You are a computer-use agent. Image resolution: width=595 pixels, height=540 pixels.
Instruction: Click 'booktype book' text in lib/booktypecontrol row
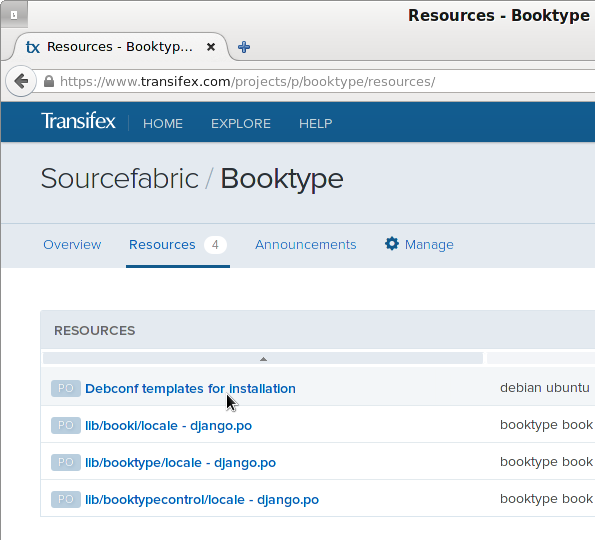coord(546,499)
